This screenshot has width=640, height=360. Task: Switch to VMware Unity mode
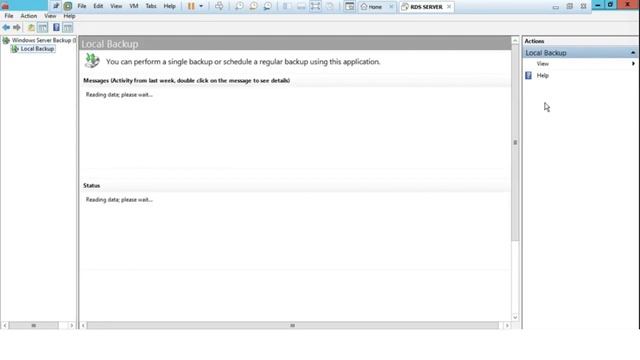tap(330, 6)
